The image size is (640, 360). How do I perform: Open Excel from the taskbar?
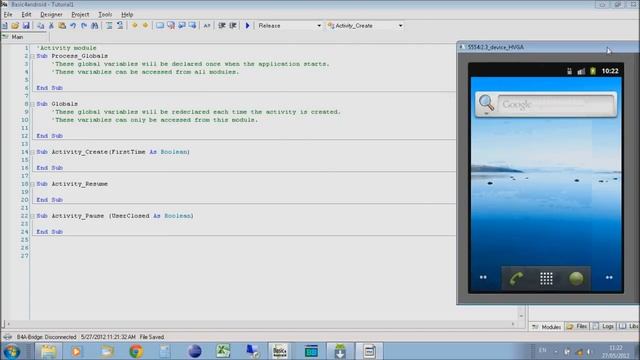pyautogui.click(x=223, y=351)
